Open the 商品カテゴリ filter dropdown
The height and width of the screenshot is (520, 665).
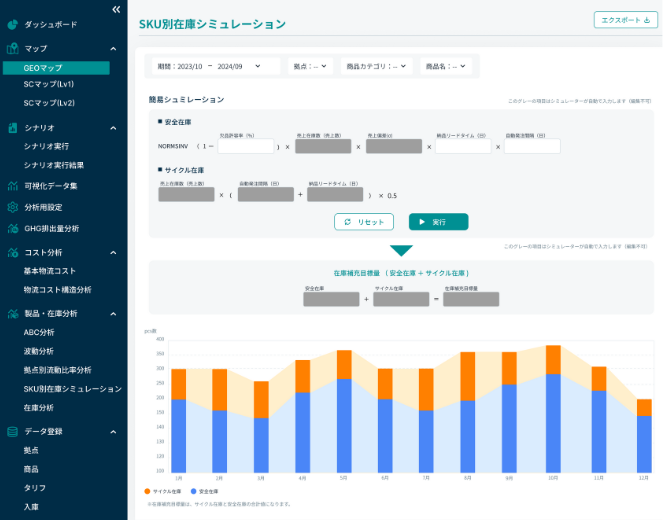(376, 66)
